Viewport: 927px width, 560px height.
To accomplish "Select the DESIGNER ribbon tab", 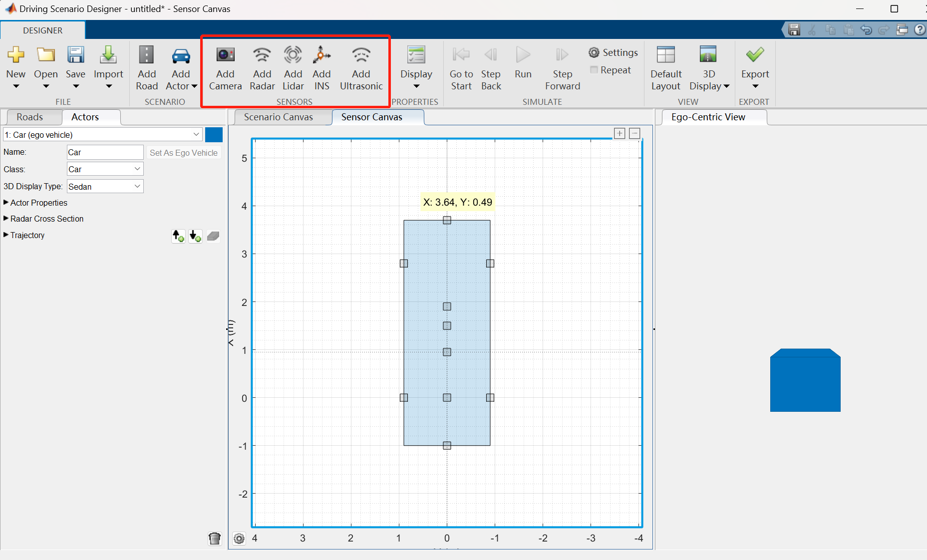I will click(x=43, y=30).
